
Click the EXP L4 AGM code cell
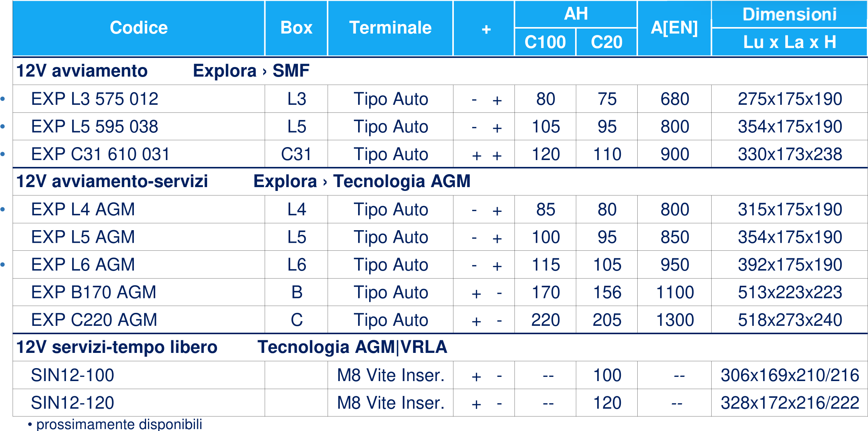(x=139, y=209)
